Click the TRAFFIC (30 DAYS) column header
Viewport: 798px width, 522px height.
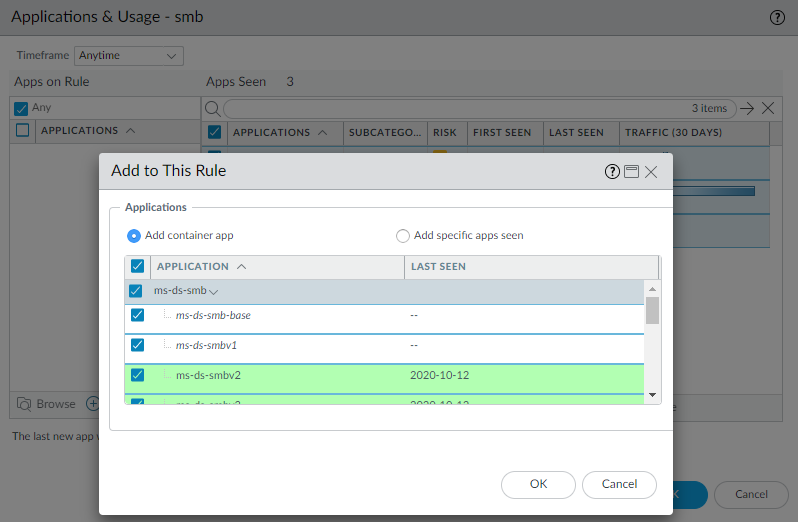pos(694,132)
